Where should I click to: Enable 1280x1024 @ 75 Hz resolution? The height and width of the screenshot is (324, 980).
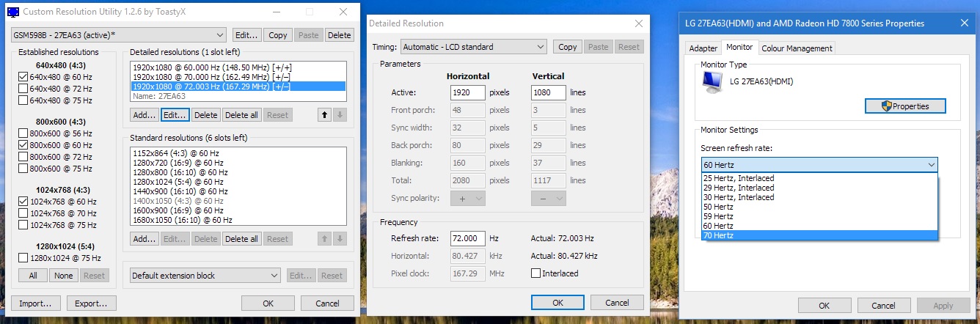point(23,258)
